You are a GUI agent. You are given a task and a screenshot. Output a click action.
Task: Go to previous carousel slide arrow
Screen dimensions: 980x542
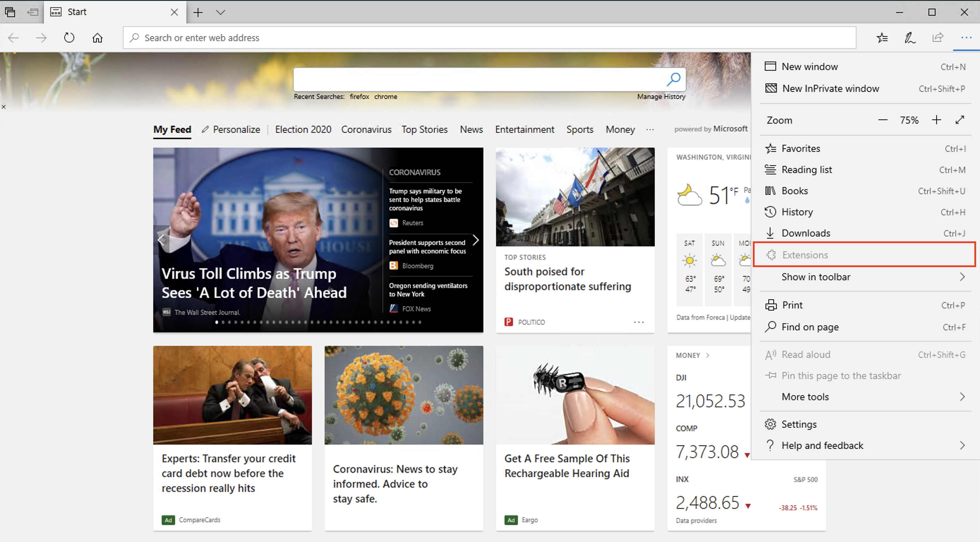161,240
